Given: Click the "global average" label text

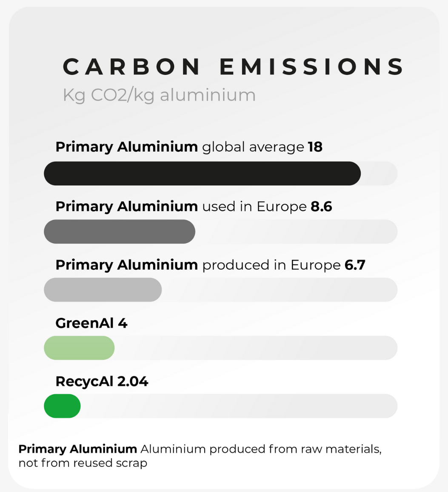Looking at the screenshot, I should (253, 147).
